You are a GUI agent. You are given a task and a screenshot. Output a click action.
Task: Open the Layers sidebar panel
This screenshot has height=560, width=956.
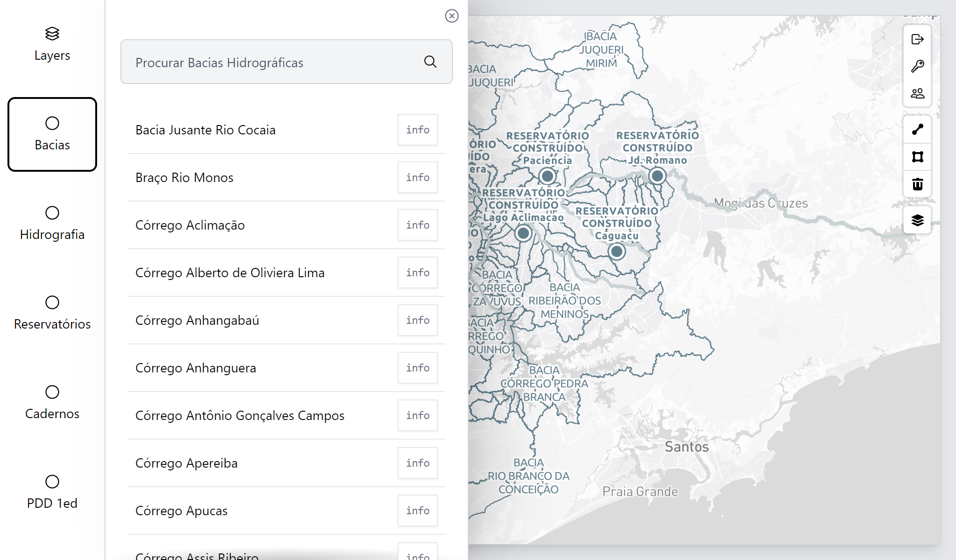pyautogui.click(x=52, y=45)
